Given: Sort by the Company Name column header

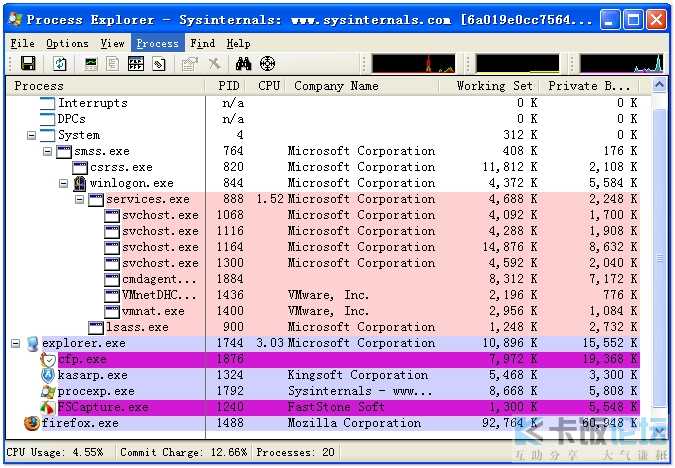Looking at the screenshot, I should coord(362,86).
